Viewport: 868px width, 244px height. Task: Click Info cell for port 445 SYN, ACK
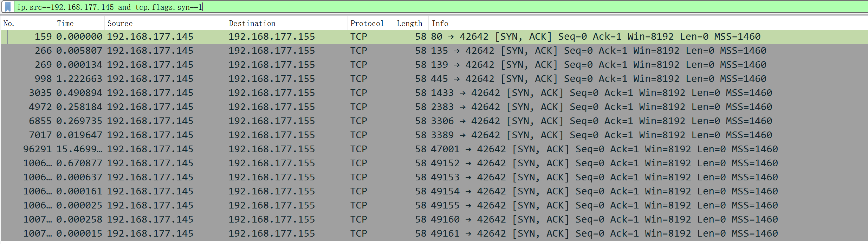click(598, 79)
